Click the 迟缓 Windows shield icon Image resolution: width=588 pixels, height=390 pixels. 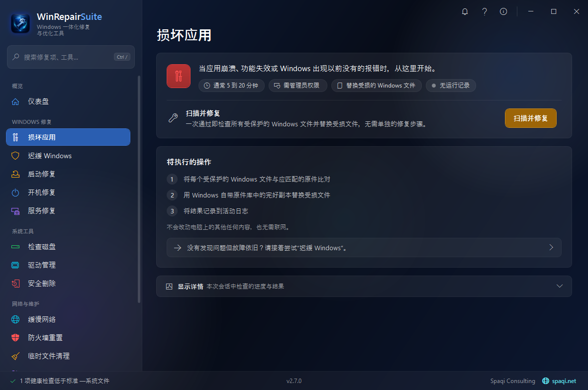(15, 156)
